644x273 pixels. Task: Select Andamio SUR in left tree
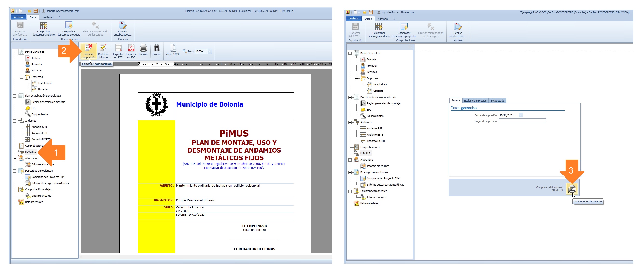(x=39, y=127)
